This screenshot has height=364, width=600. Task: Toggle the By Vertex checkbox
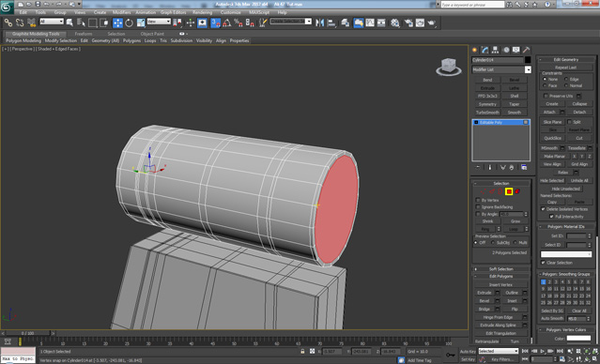coord(478,200)
